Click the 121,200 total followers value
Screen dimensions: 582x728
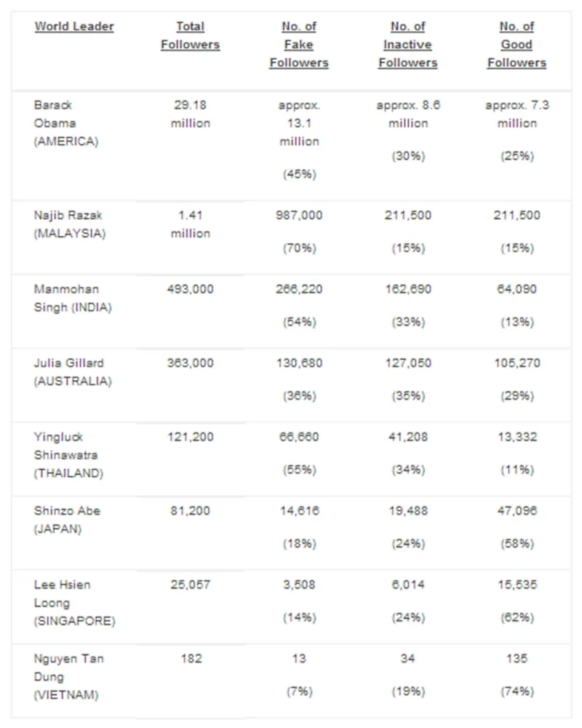tap(190, 437)
